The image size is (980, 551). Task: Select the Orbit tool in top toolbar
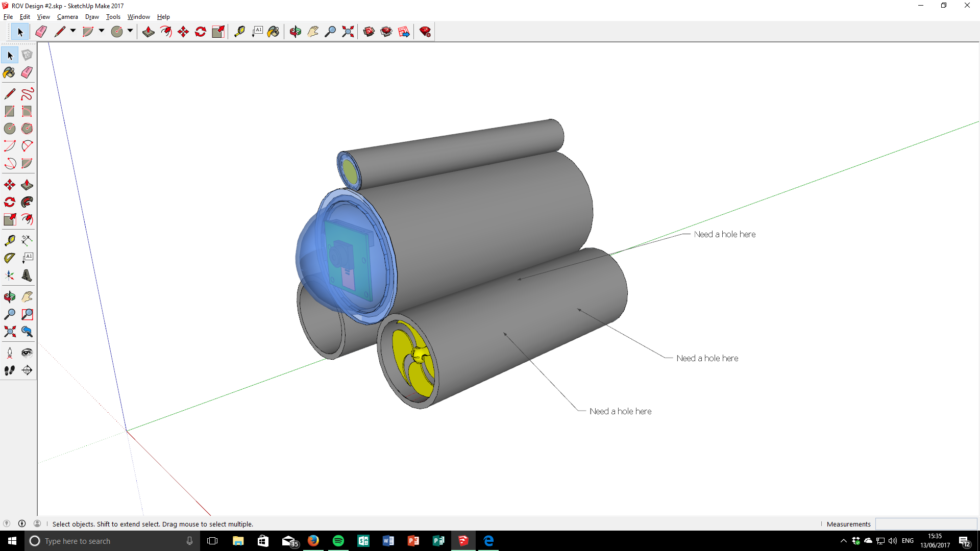[x=296, y=32]
